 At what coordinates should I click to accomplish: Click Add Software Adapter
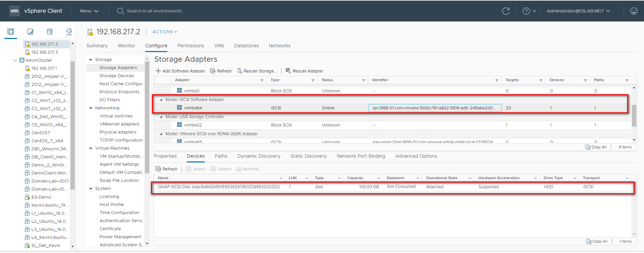tap(180, 71)
